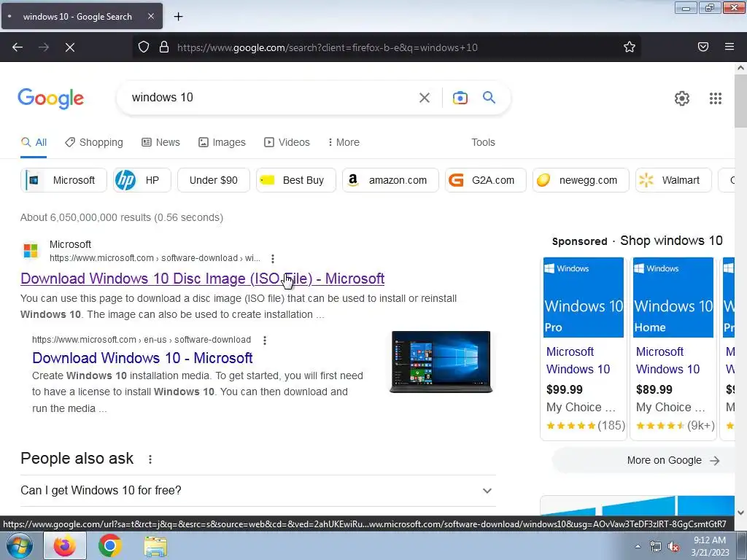747x560 pixels.
Task: Open the tracking protection shield icon
Action: click(x=144, y=47)
